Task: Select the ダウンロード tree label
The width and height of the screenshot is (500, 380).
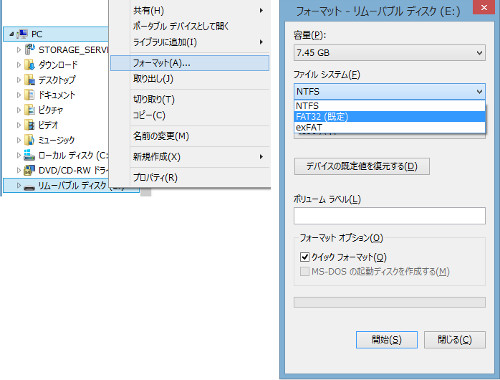Action: (58, 65)
